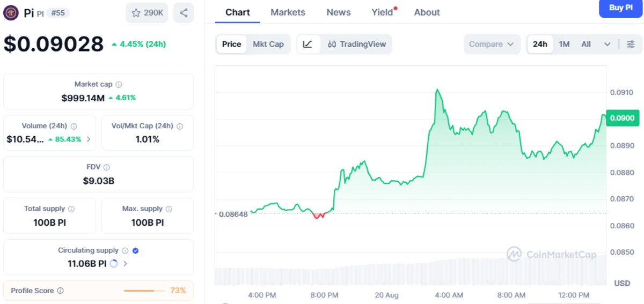Click the Vol/Mkt Cap (24h) info icon
644x304 pixels.
(x=180, y=126)
